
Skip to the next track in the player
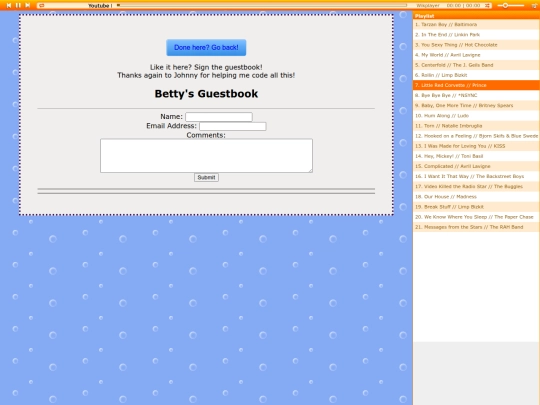click(28, 5)
